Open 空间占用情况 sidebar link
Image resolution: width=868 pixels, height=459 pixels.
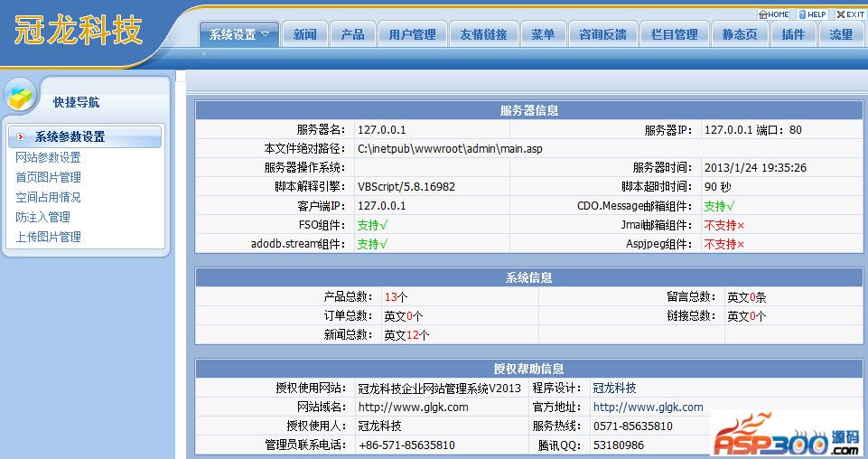click(48, 197)
